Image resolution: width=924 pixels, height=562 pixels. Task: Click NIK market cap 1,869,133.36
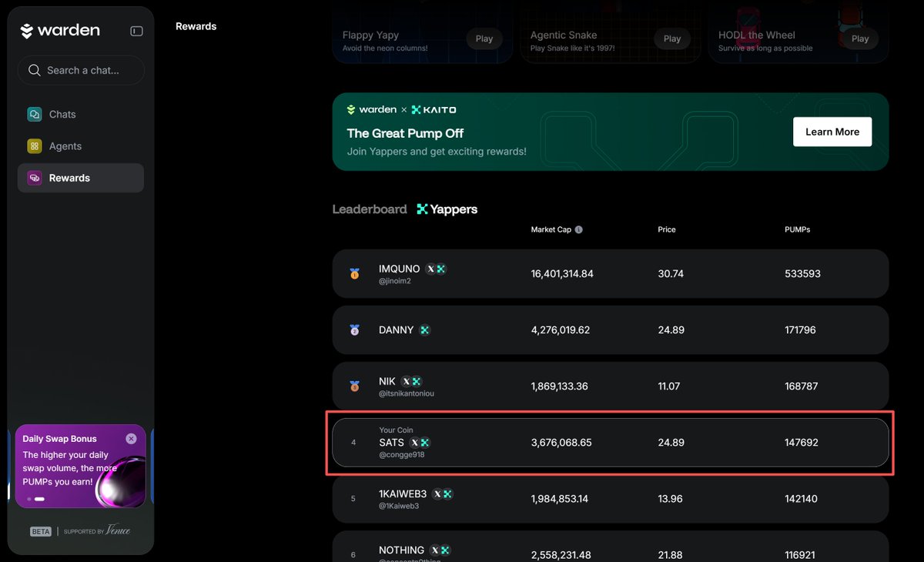(x=560, y=386)
